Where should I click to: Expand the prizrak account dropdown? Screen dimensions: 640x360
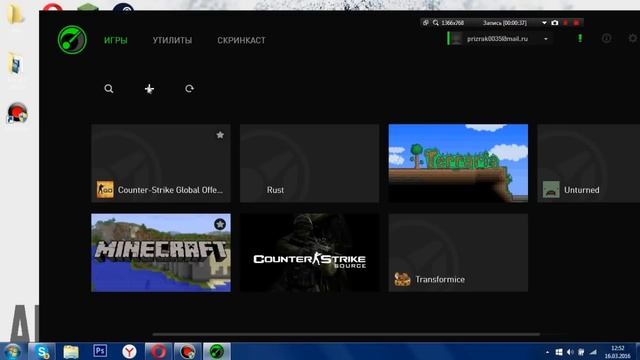[546, 39]
